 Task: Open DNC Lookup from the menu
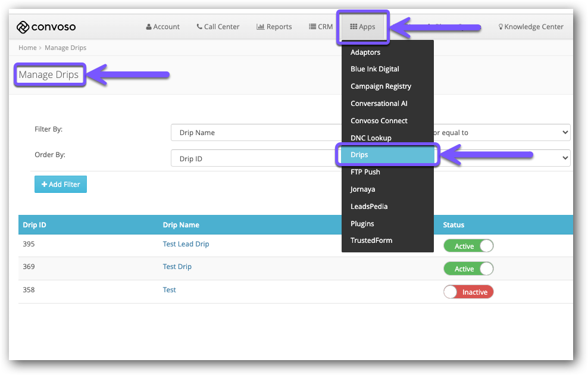tap(371, 138)
